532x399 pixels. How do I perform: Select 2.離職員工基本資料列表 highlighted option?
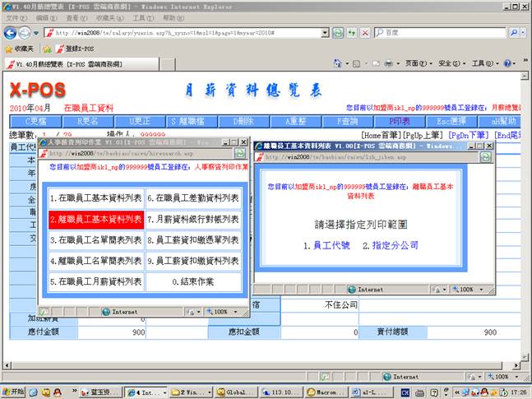pos(95,220)
